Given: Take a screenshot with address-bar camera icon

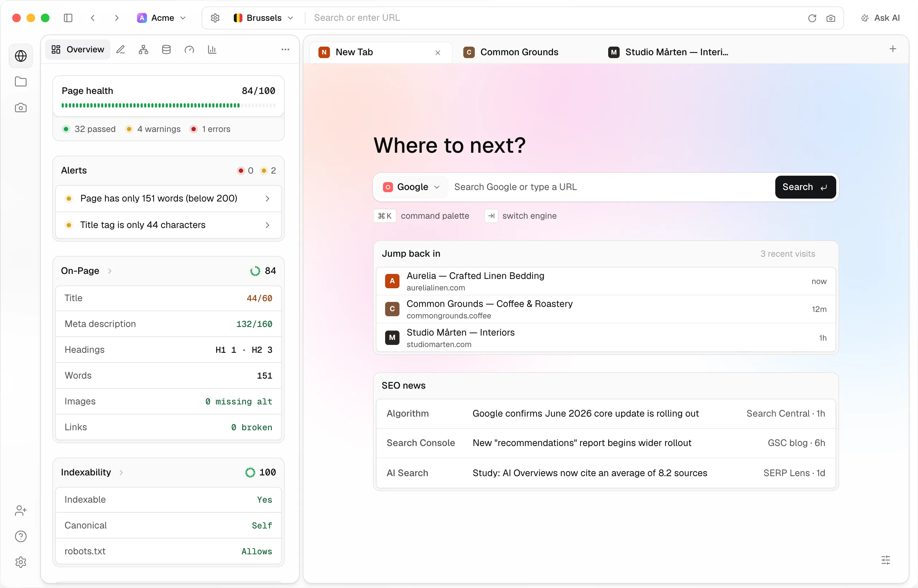Looking at the screenshot, I should 831,18.
